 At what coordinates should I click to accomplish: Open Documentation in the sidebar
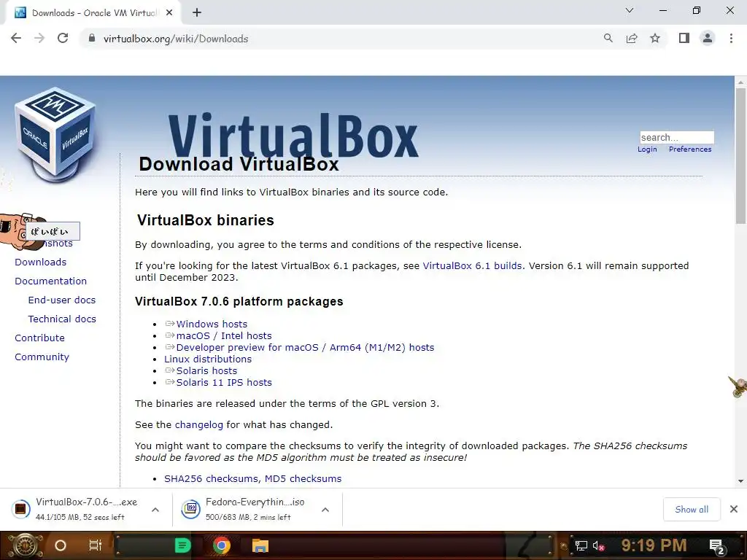[50, 281]
